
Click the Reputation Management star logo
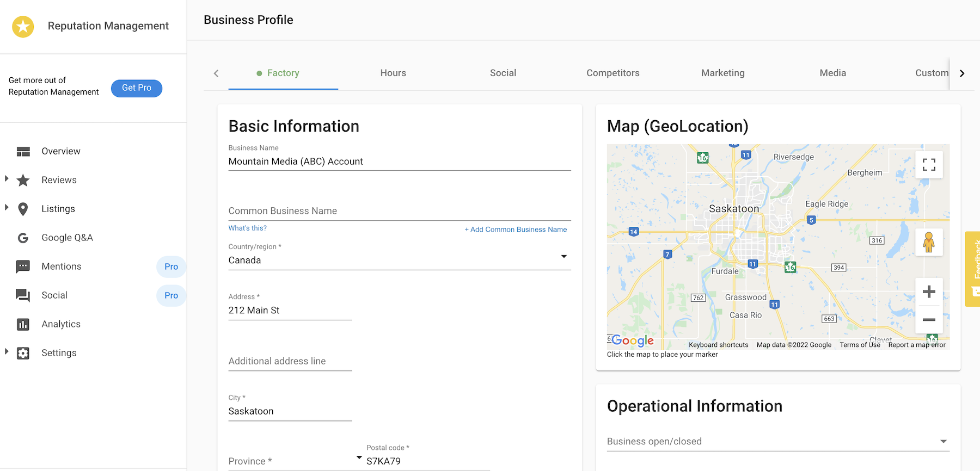pyautogui.click(x=23, y=26)
